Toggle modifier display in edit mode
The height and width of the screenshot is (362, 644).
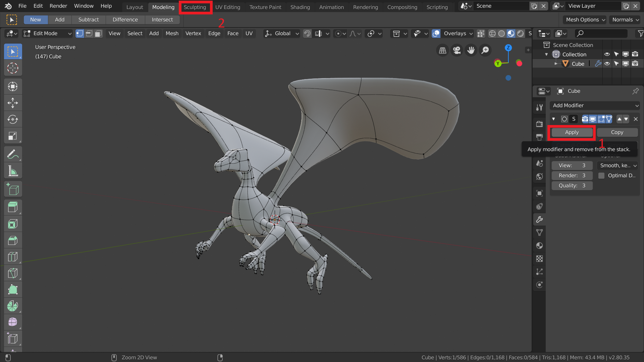pyautogui.click(x=601, y=119)
